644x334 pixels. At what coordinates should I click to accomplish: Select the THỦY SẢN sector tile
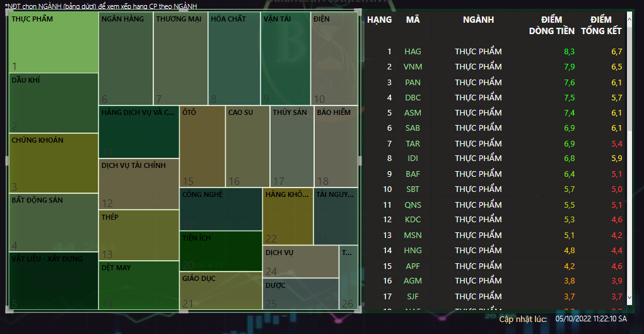click(x=292, y=146)
